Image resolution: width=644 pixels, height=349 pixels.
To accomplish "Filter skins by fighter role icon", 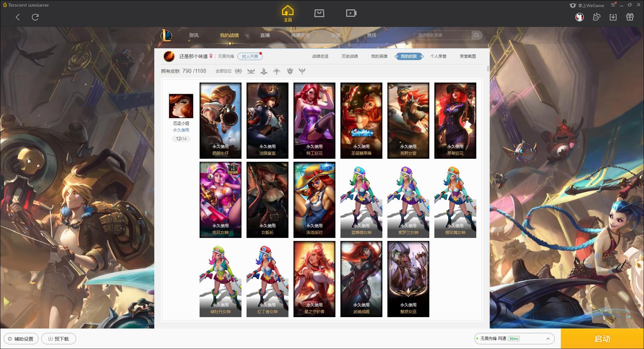I will (251, 71).
